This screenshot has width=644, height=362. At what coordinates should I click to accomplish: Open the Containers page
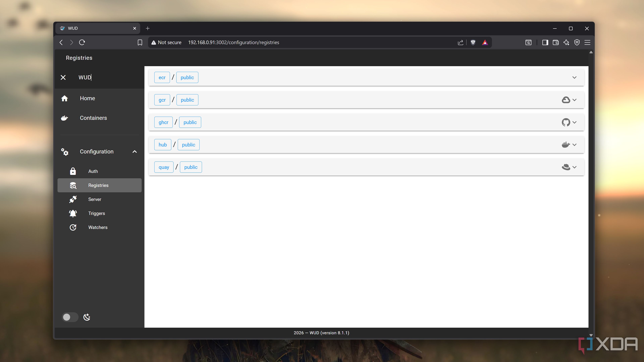coord(99,118)
